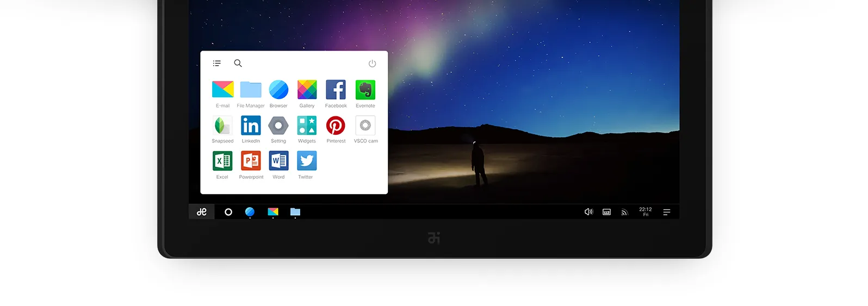Click the keyboard icon in system tray

pyautogui.click(x=606, y=212)
